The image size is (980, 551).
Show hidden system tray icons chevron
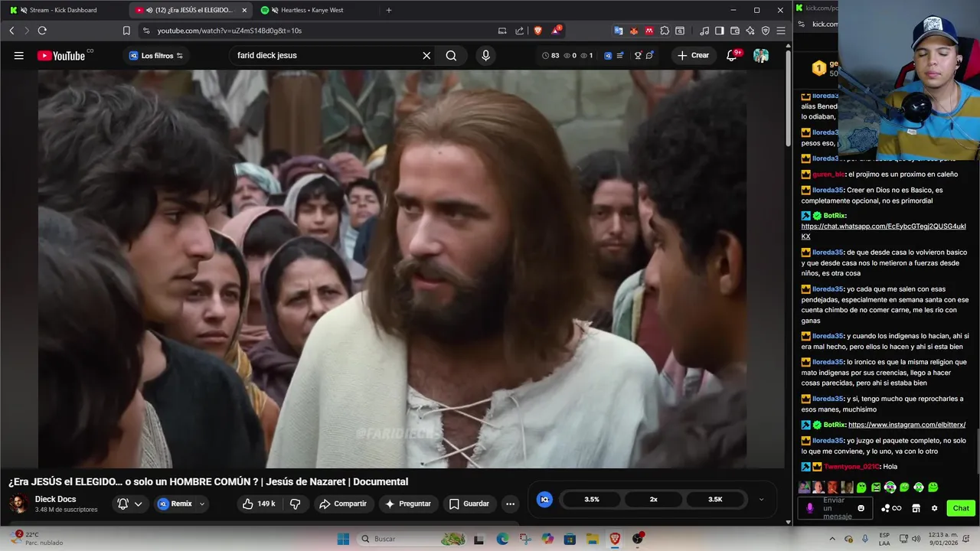[832, 539]
